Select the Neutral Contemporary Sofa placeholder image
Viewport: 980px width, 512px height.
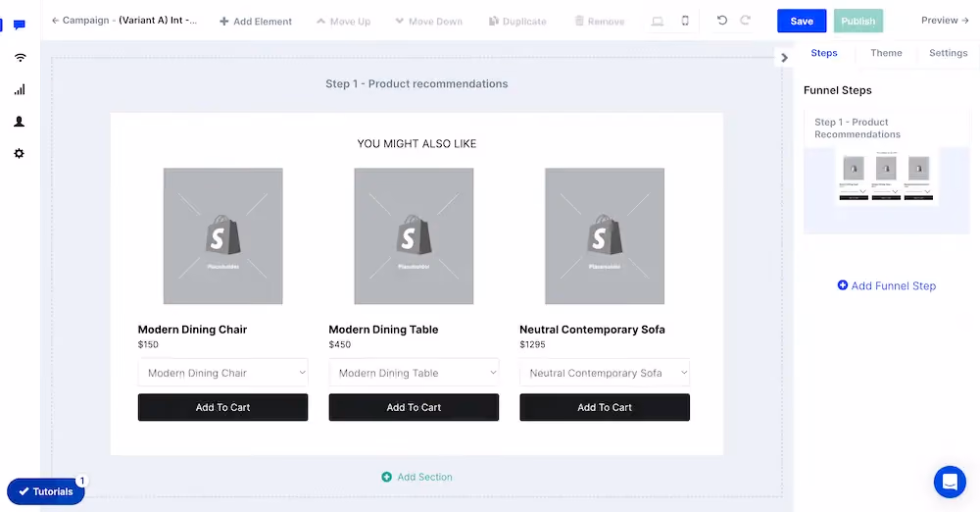pos(605,236)
